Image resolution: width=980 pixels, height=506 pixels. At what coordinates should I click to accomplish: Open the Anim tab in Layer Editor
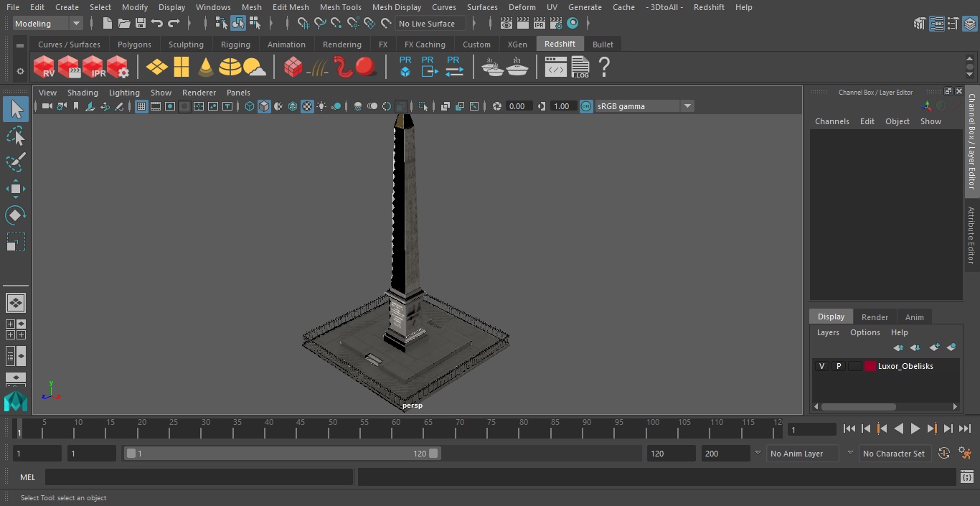coord(914,317)
